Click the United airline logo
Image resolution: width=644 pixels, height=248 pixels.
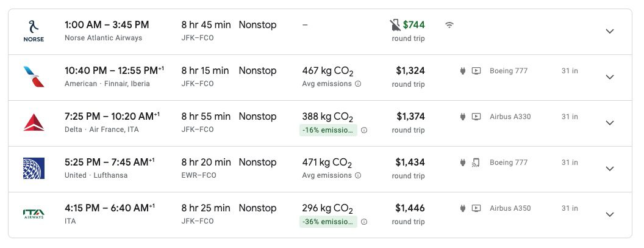[x=34, y=169]
